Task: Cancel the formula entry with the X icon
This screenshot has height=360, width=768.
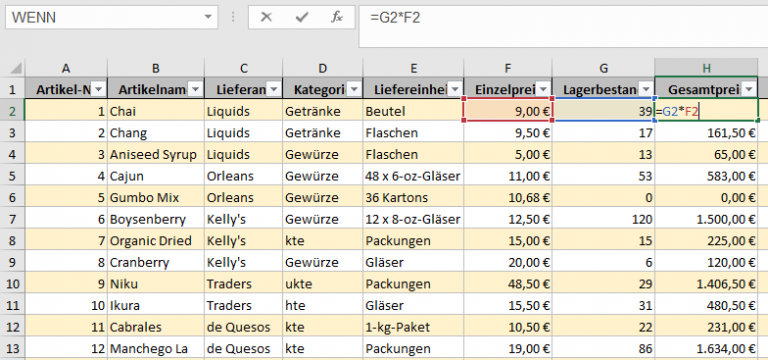Action: 266,18
